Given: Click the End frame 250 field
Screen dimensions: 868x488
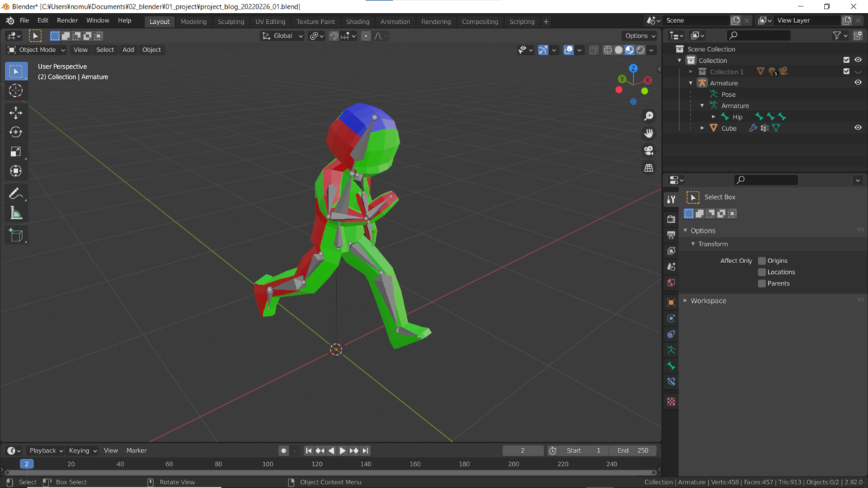Looking at the screenshot, I should click(x=633, y=450).
